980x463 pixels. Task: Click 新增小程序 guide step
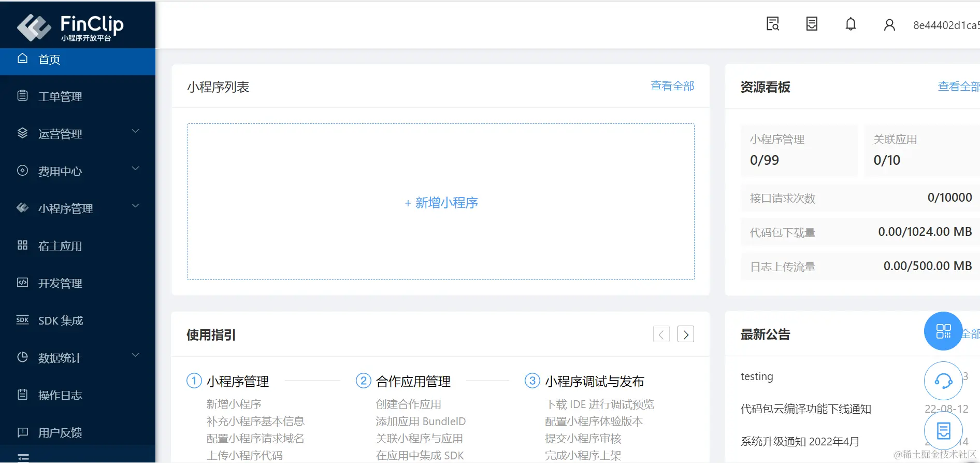coord(234,404)
